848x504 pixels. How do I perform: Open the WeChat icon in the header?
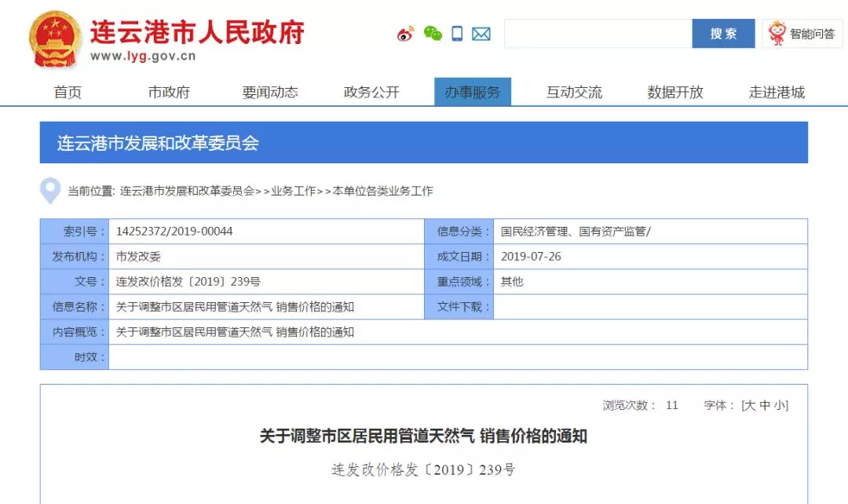point(433,34)
